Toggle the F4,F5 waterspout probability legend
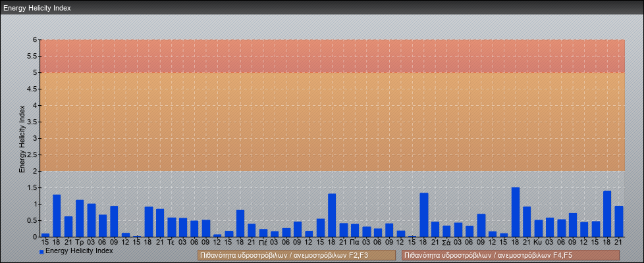The height and width of the screenshot is (263, 644). pos(510,255)
